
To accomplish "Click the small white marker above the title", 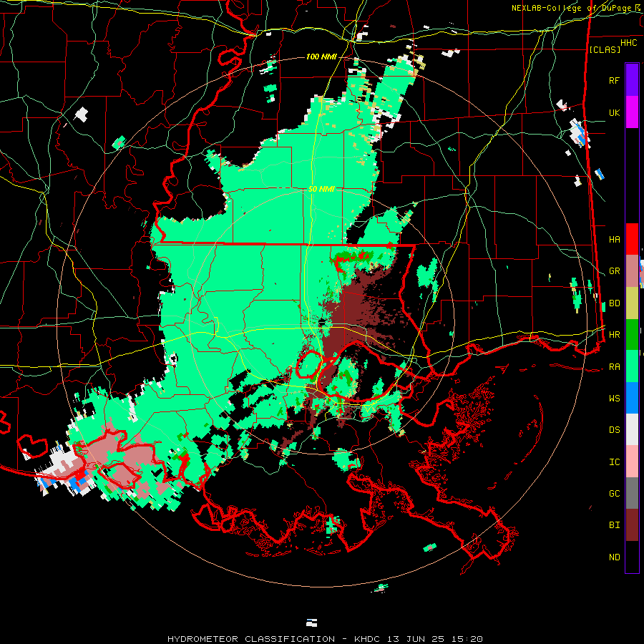I will (x=312, y=623).
